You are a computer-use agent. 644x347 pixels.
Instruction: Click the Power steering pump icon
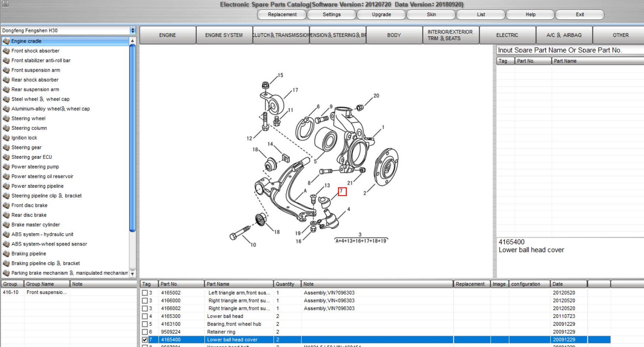[x=6, y=167]
